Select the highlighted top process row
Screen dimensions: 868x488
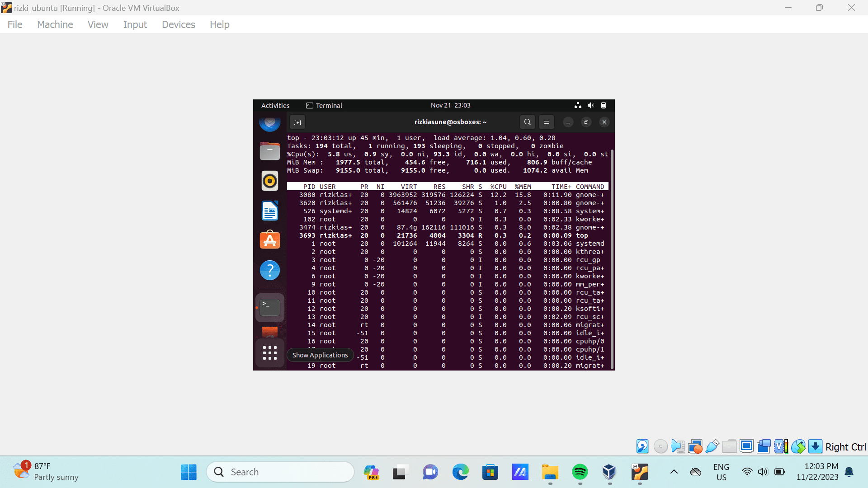click(448, 235)
